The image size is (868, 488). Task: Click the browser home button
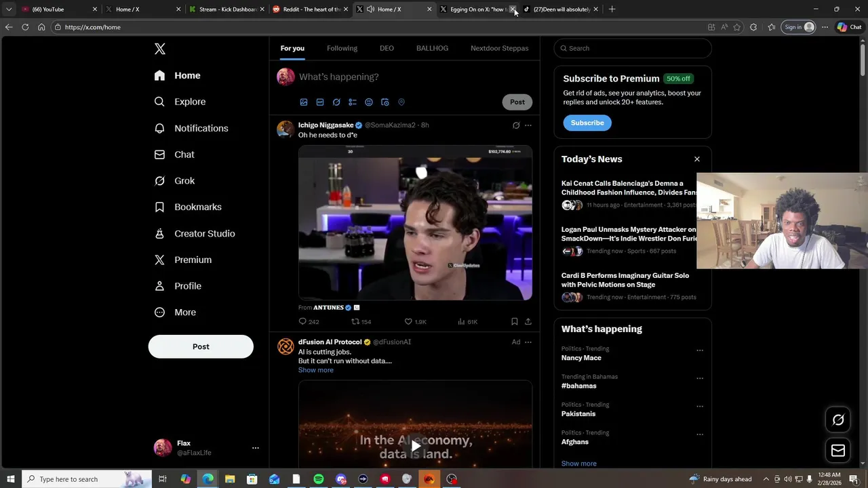coord(41,27)
